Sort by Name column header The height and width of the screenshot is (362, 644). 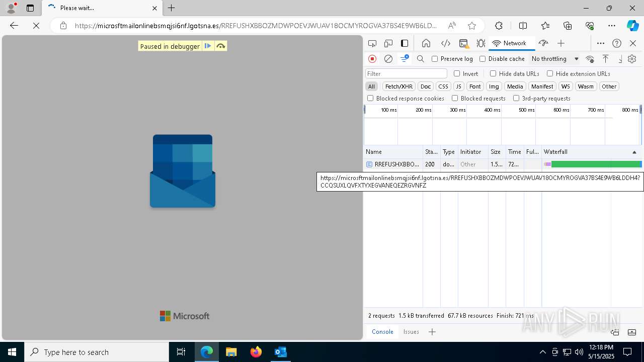[x=393, y=152]
